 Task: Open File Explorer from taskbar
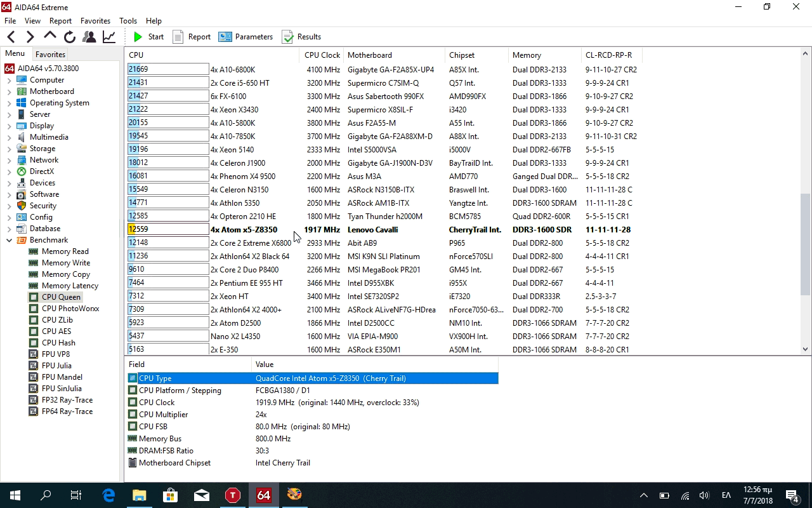[x=140, y=495]
